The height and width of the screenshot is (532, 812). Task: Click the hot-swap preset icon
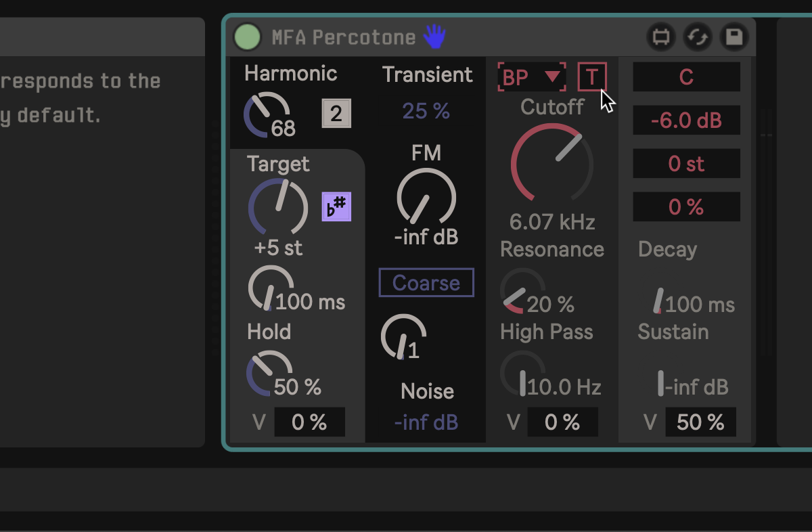click(x=697, y=37)
